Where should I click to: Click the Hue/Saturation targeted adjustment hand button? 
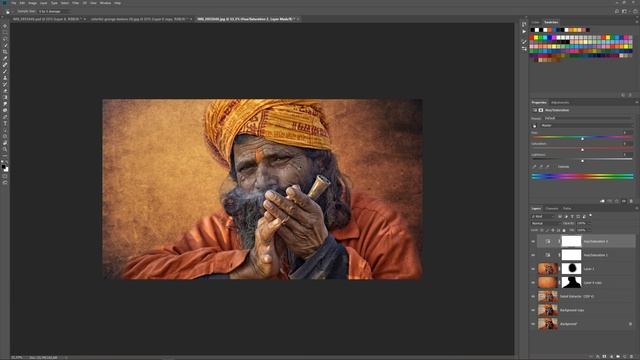point(534,126)
